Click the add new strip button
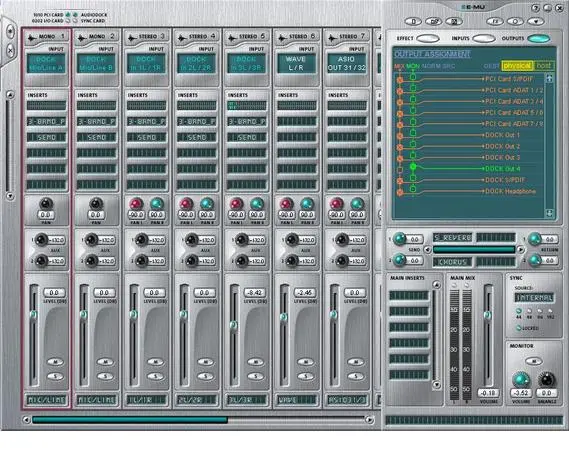Image resolution: width=569 pixels, height=450 pixels. pos(10,32)
